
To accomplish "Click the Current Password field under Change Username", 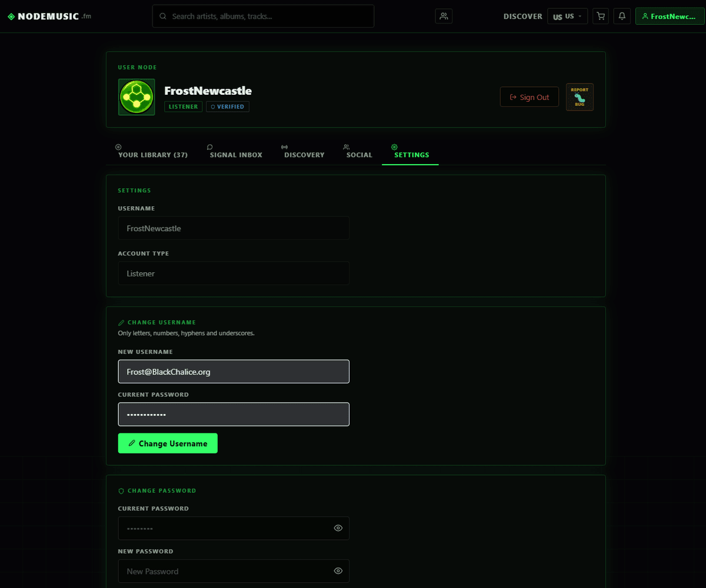I will (234, 415).
